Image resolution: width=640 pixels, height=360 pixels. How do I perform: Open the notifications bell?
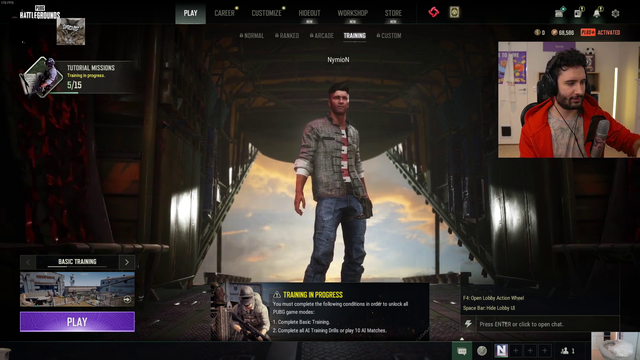(x=597, y=13)
